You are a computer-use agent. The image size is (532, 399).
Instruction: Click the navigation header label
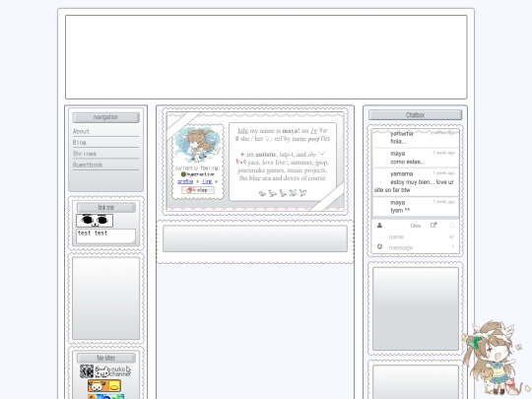105,117
